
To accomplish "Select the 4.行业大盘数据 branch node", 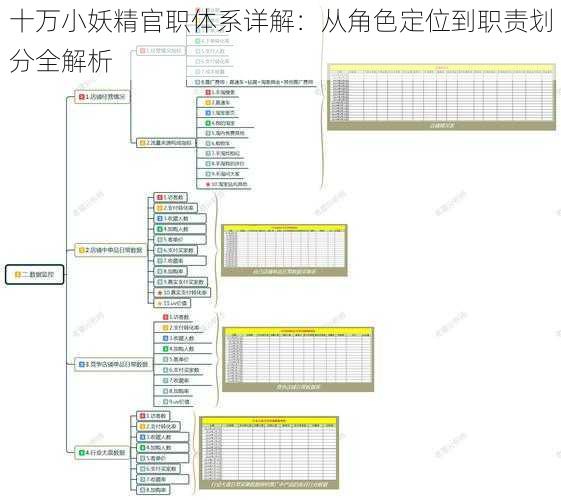I will click(x=102, y=452).
